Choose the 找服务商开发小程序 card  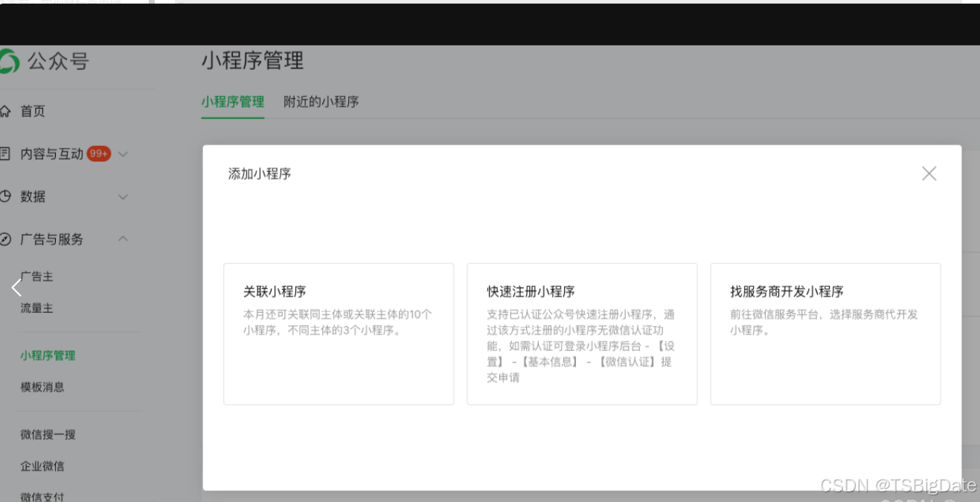825,334
